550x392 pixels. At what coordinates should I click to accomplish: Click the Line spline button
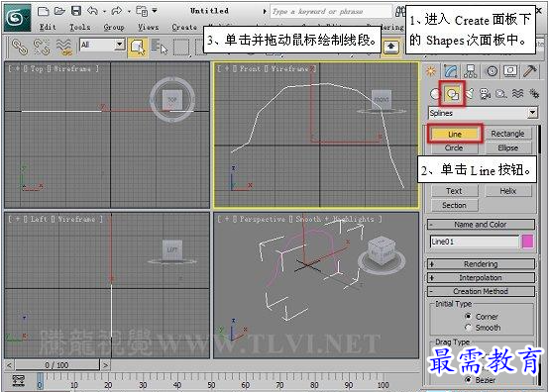(455, 134)
